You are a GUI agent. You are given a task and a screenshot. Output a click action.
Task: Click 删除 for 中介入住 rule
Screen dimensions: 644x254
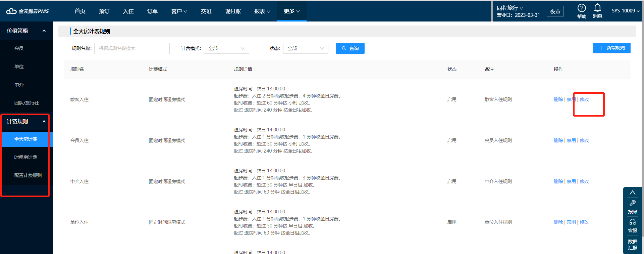pyautogui.click(x=558, y=181)
